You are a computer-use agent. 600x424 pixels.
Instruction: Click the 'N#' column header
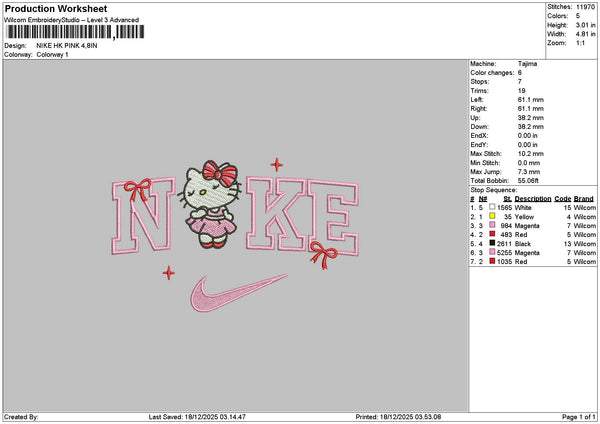coord(483,199)
